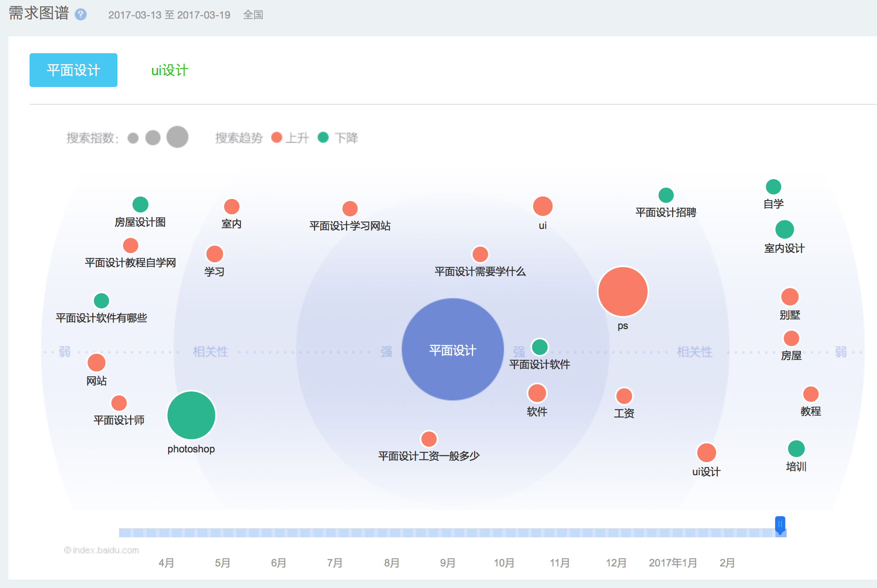Click the red ui设计 bubble

706,453
